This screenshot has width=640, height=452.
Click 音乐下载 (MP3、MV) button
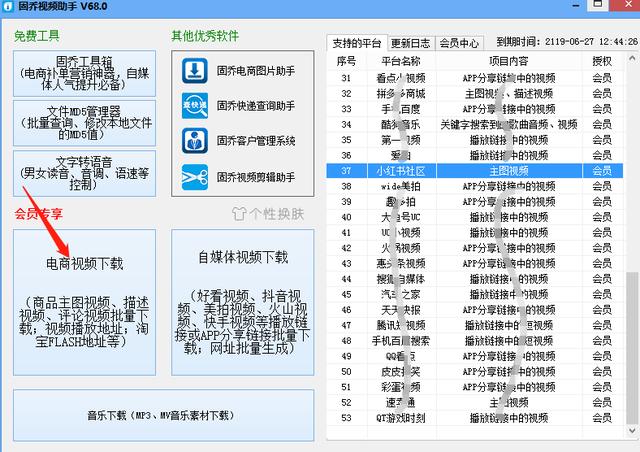coord(164,415)
